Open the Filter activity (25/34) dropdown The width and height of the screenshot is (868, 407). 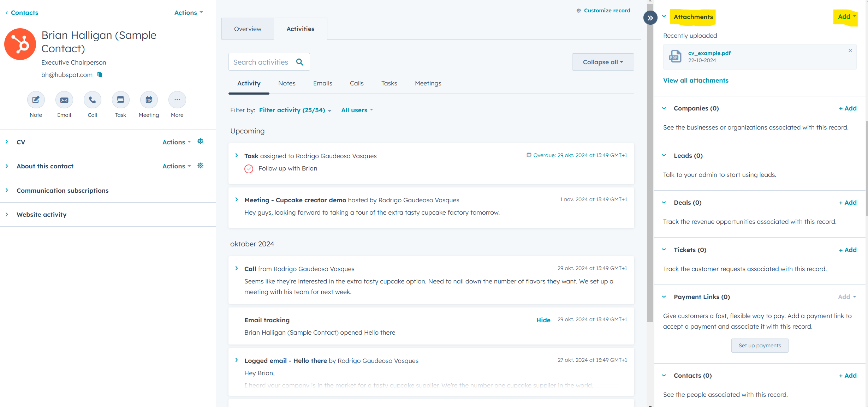[x=295, y=110]
